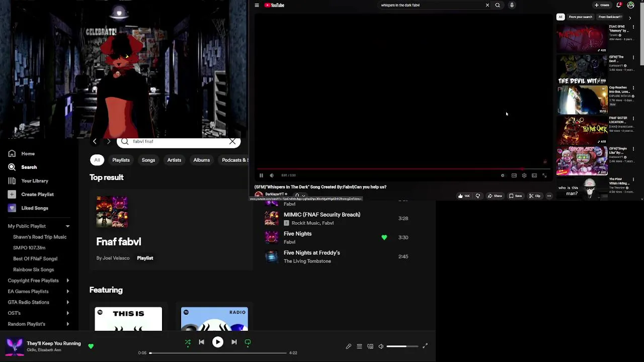
Task: Click Spotify search field
Action: tap(179, 141)
